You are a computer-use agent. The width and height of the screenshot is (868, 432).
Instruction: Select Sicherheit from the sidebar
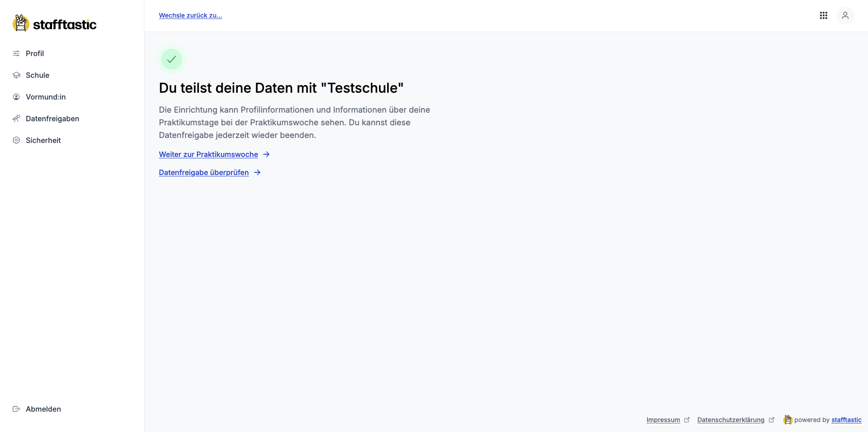[43, 140]
